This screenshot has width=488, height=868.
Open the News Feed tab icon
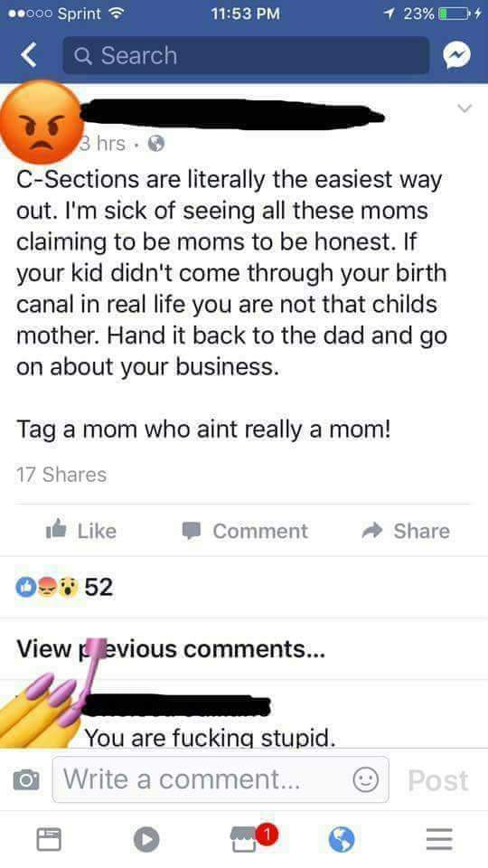tap(49, 839)
